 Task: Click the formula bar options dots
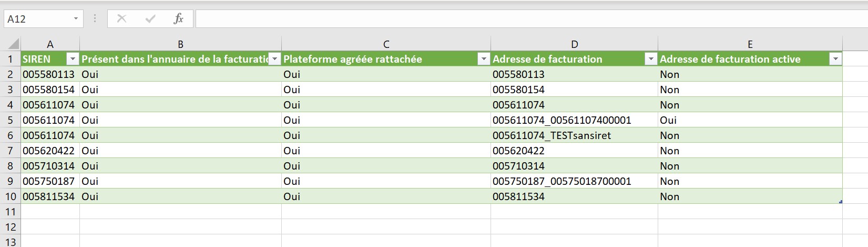[x=95, y=19]
